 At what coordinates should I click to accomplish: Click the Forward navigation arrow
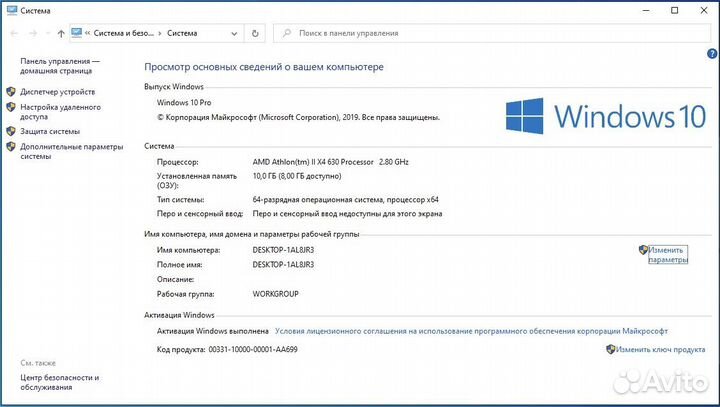(33, 33)
